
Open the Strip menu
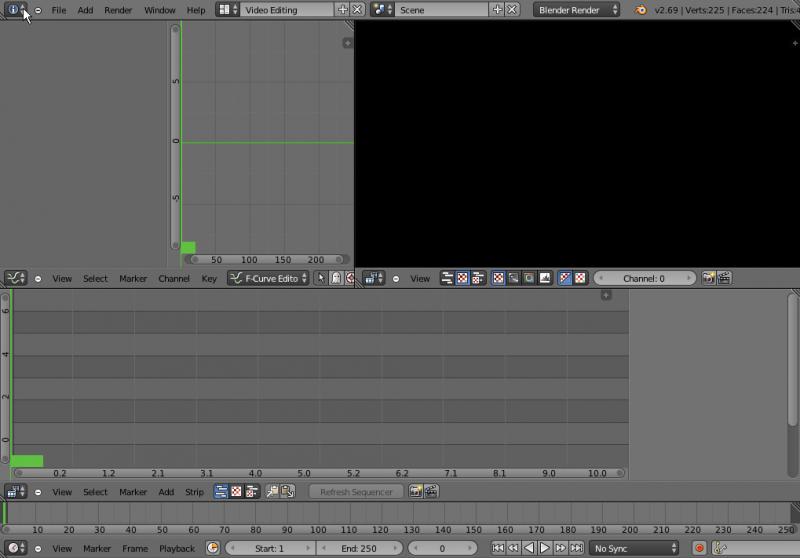coord(194,492)
